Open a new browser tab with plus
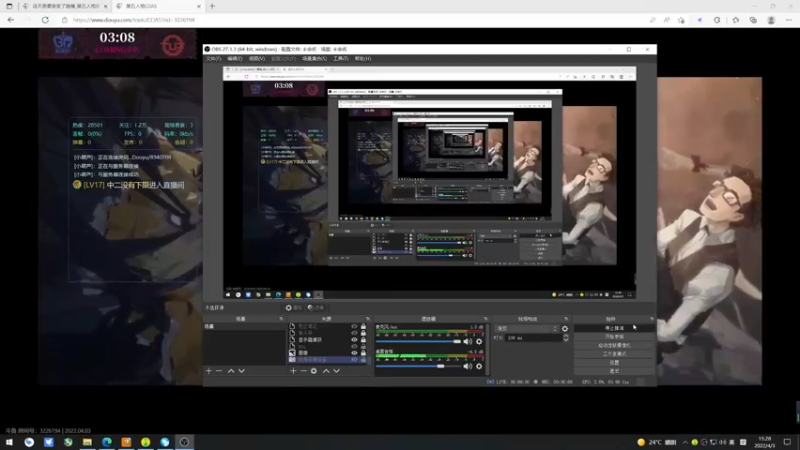This screenshot has height=450, width=800. (x=212, y=6)
